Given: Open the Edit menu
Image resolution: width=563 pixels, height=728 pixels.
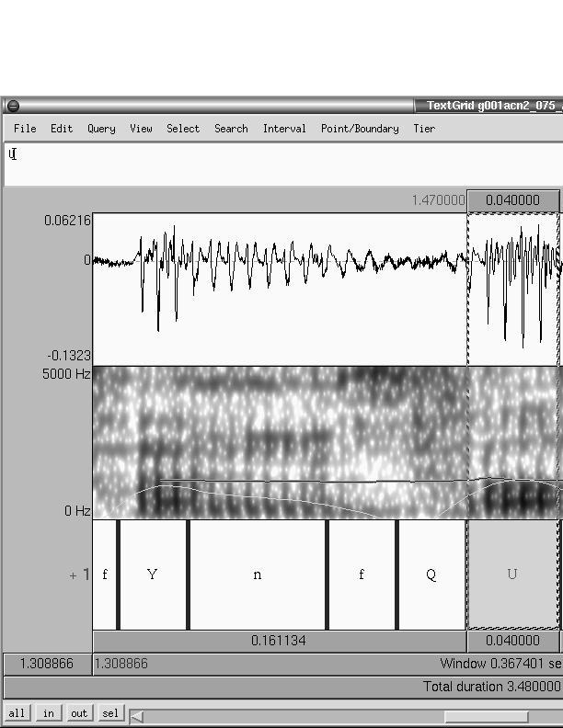Looking at the screenshot, I should click(x=62, y=129).
